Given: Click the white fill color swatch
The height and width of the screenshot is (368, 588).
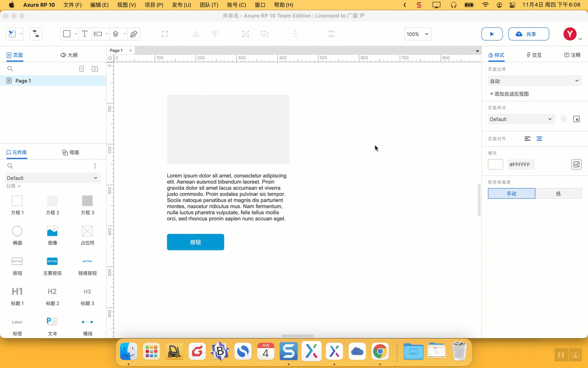Looking at the screenshot, I should click(495, 164).
